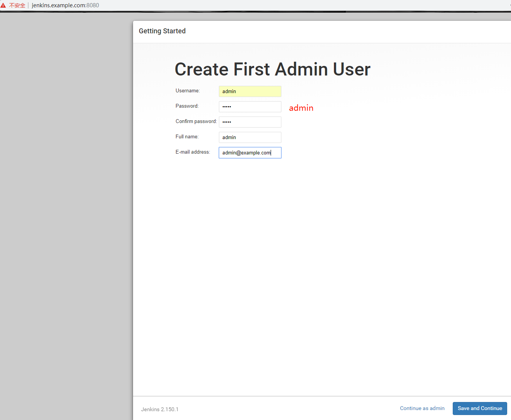
Task: Click the Full name: label
Action: pos(187,137)
